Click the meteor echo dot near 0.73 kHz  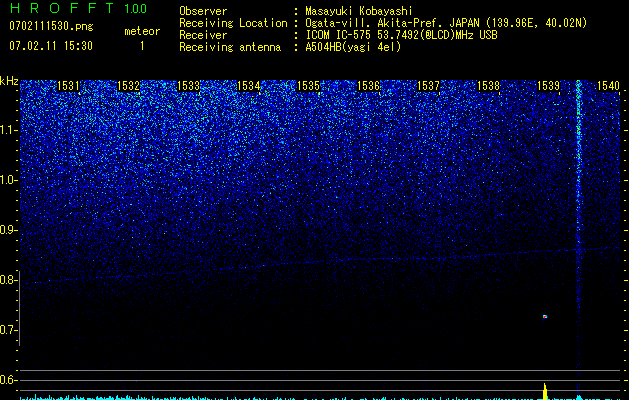point(545,317)
